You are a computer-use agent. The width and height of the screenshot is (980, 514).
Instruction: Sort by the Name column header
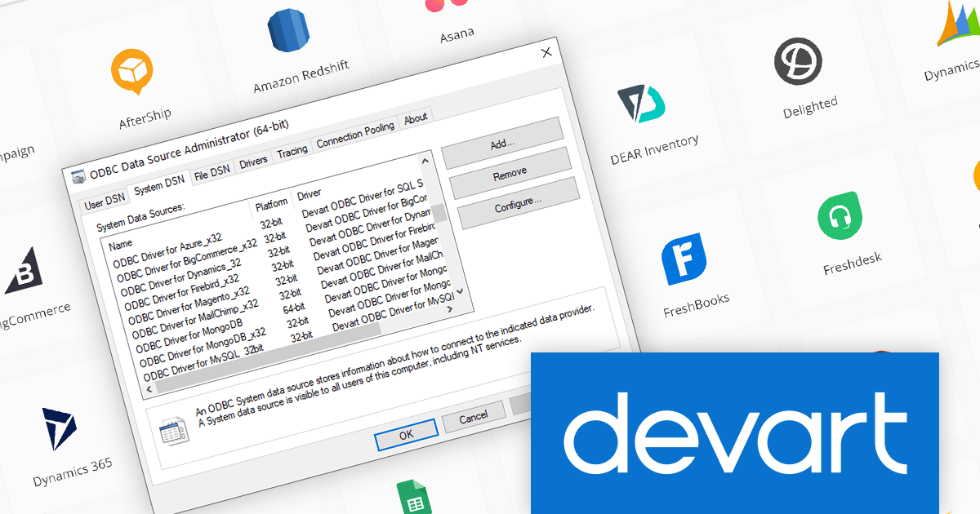point(120,243)
